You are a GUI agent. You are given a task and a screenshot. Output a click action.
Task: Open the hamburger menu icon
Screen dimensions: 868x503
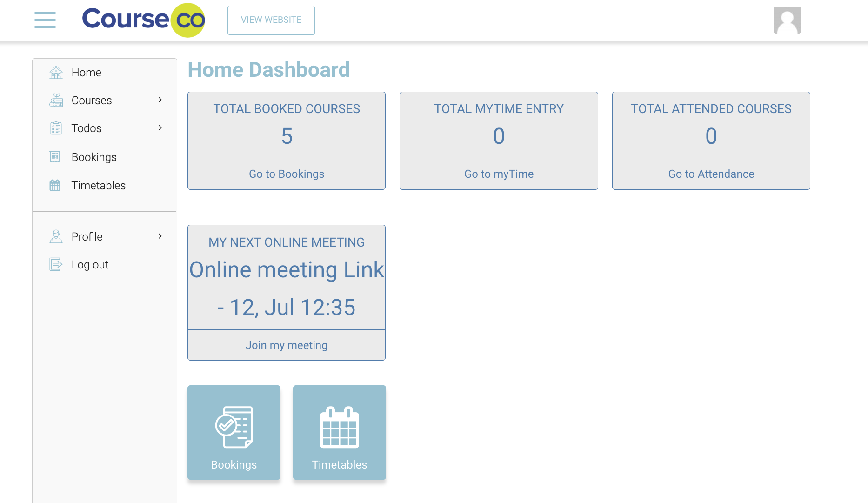[45, 20]
